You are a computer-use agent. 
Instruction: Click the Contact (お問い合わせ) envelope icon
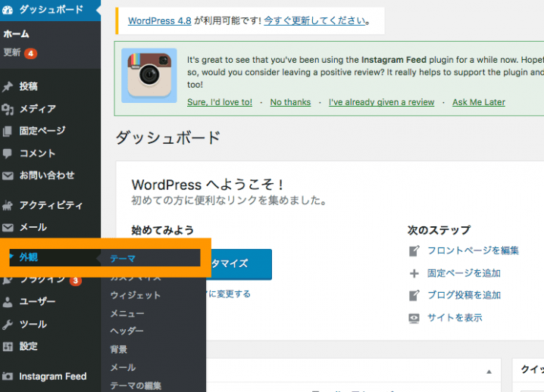(8, 176)
